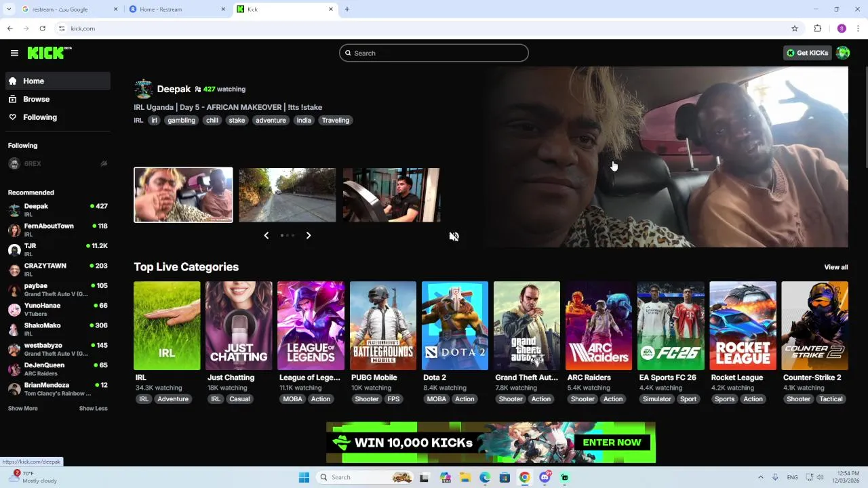Open the browser extensions icon
This screenshot has width=868, height=488.
(817, 28)
